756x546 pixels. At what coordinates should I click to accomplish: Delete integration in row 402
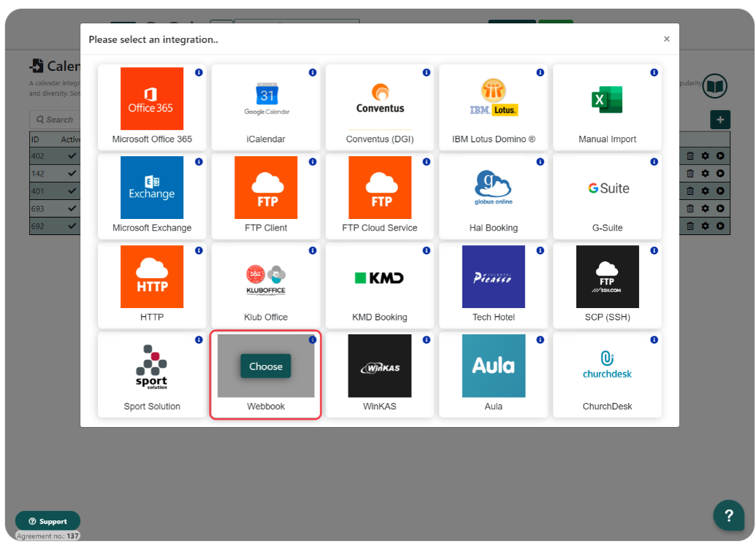pyautogui.click(x=690, y=155)
